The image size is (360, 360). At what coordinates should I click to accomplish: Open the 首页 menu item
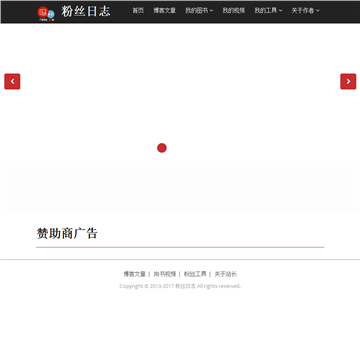coord(138,10)
